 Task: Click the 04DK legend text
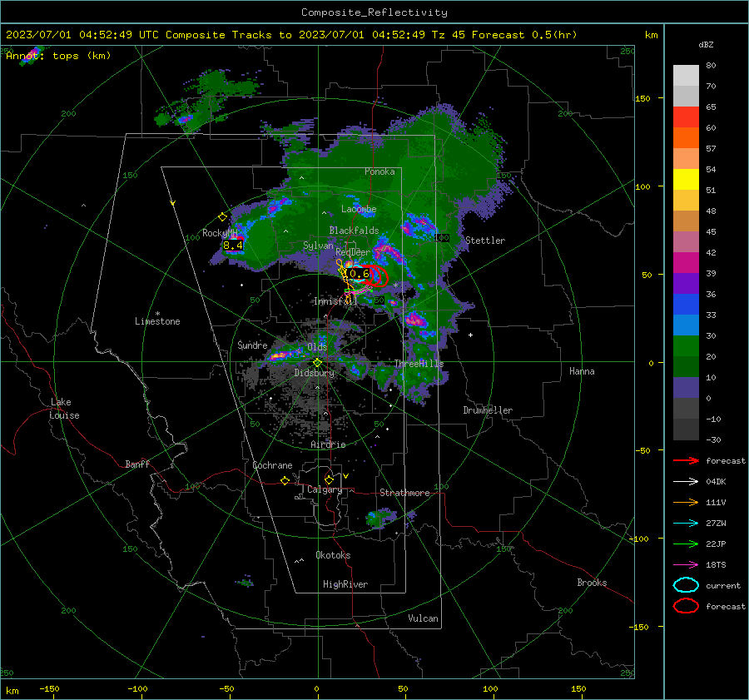[x=716, y=482]
